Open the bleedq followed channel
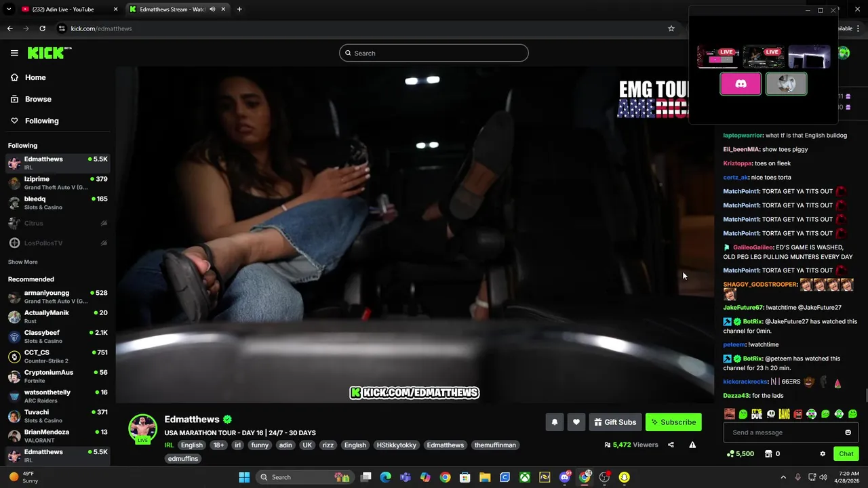This screenshot has width=868, height=488. [x=57, y=203]
